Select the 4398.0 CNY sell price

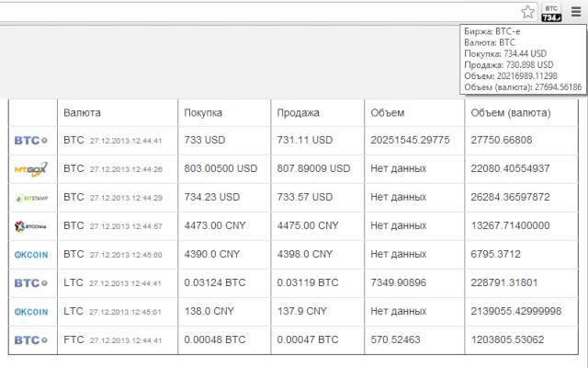304,254
